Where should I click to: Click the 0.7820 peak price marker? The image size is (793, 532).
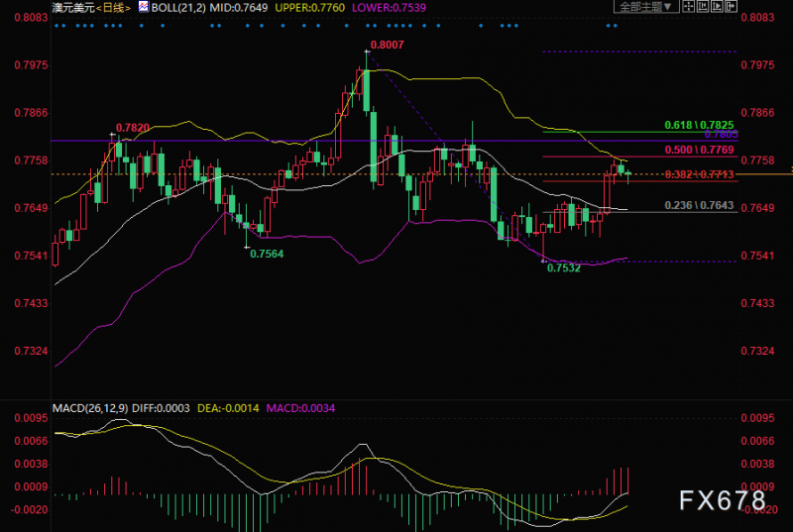pyautogui.click(x=133, y=128)
